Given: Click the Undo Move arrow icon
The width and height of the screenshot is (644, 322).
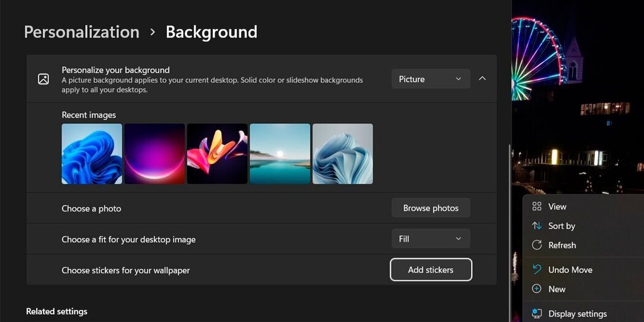Looking at the screenshot, I should 537,270.
